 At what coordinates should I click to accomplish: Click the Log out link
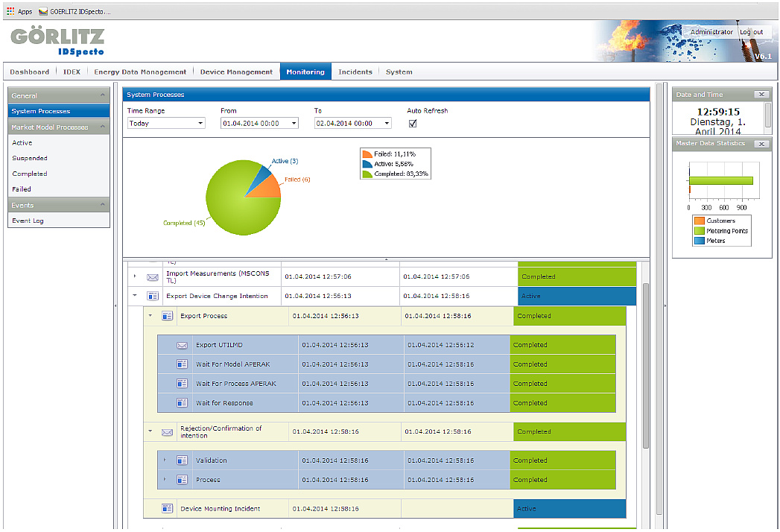tap(751, 32)
